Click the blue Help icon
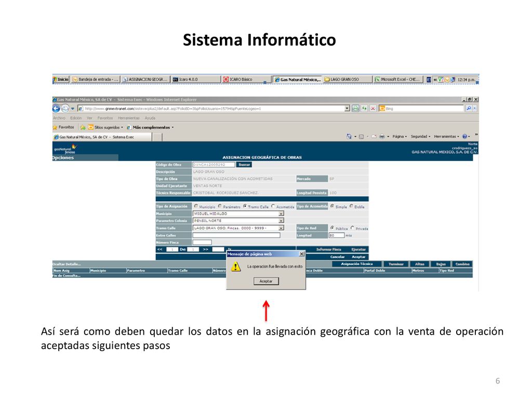 [x=465, y=137]
